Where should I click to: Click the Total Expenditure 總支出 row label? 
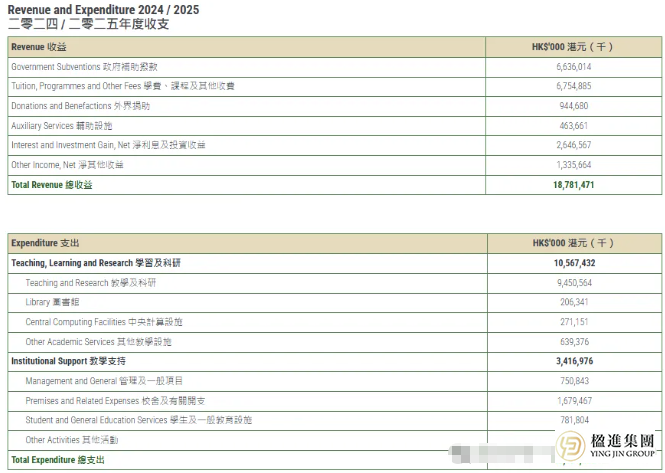coord(57,460)
